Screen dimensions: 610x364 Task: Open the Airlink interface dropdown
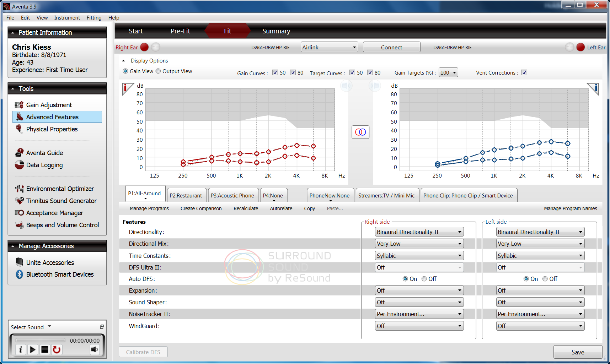click(x=329, y=47)
